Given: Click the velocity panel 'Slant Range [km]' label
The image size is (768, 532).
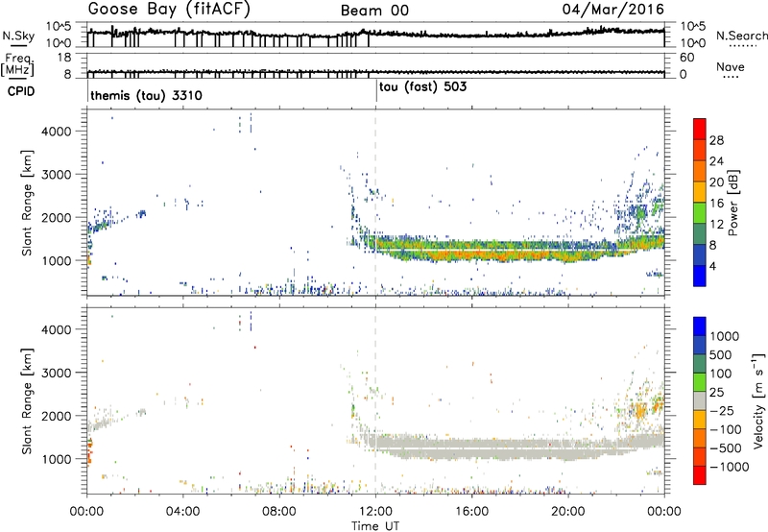Looking at the screenshot, I should [27, 400].
